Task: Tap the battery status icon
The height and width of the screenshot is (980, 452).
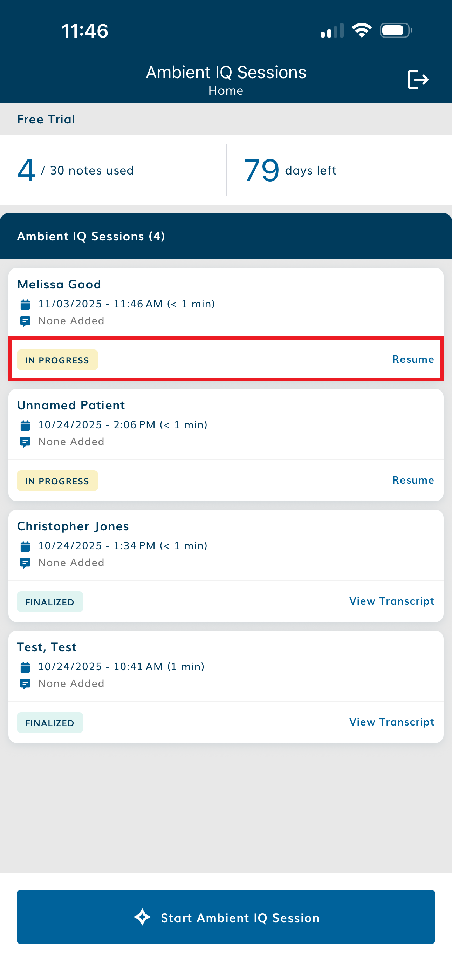Action: coord(396,30)
